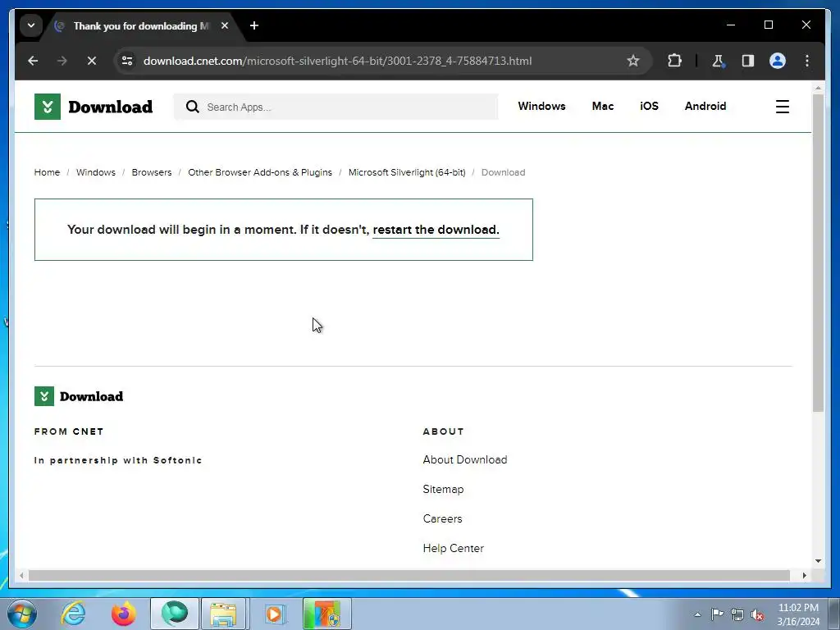Screen dimensions: 840x630
Task: Open Chrome Labs flask icon
Action: [x=718, y=61]
